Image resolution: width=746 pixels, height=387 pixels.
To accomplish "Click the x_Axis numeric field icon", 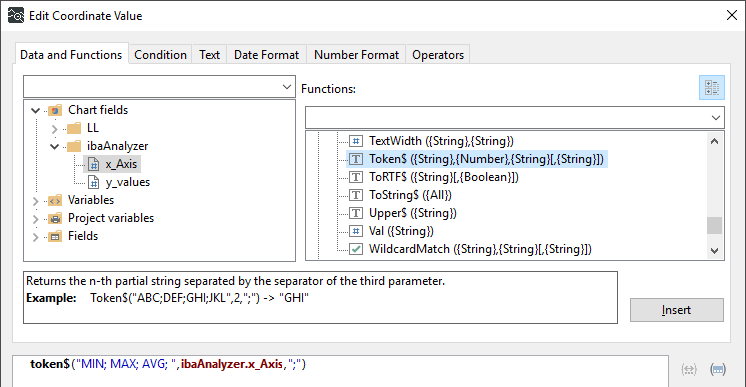I will pos(94,164).
